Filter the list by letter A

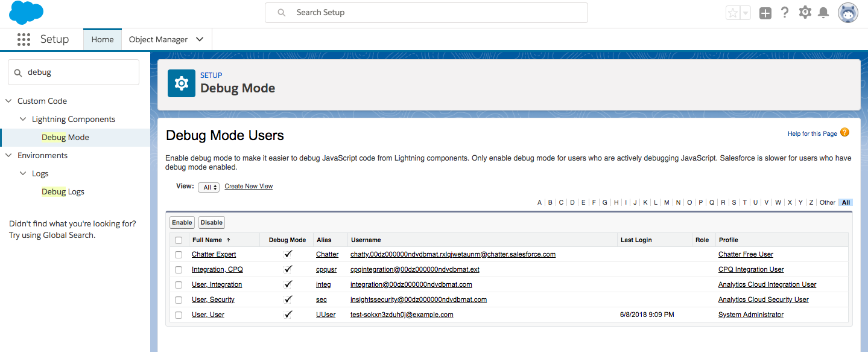(540, 202)
